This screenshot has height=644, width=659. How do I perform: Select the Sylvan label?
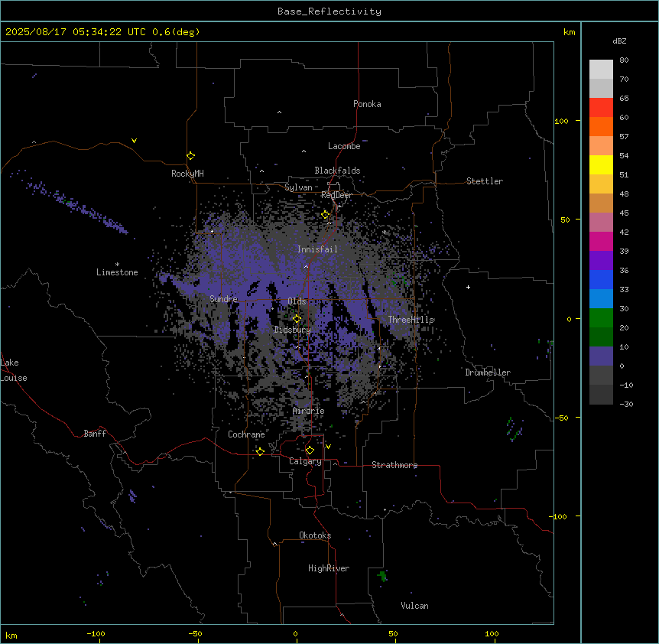298,187
